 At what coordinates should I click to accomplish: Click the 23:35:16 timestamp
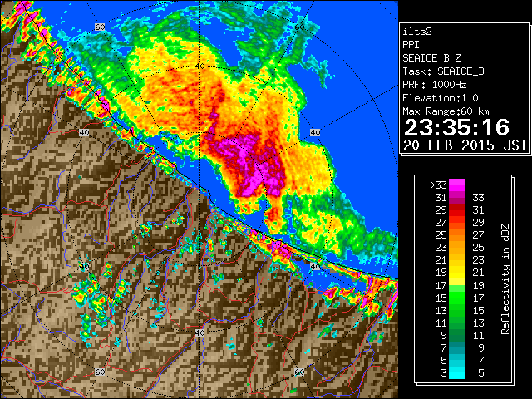(456, 127)
